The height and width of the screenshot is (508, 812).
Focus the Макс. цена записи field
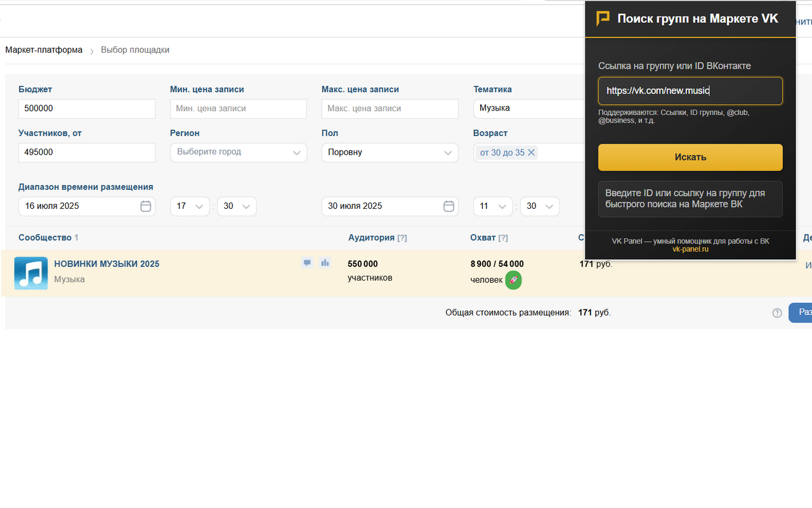click(390, 109)
